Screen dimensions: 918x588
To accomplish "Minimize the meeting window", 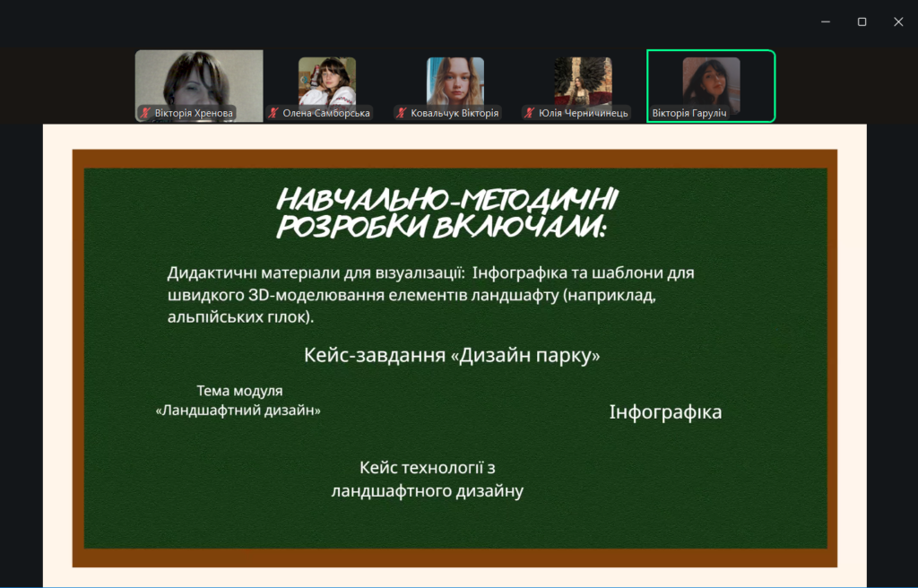I will click(x=825, y=22).
